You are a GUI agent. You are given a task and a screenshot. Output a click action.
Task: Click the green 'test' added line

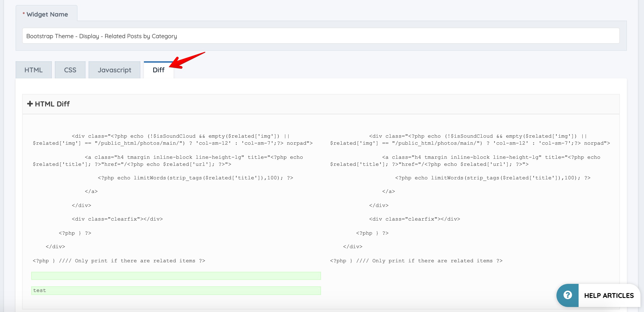[x=176, y=290]
